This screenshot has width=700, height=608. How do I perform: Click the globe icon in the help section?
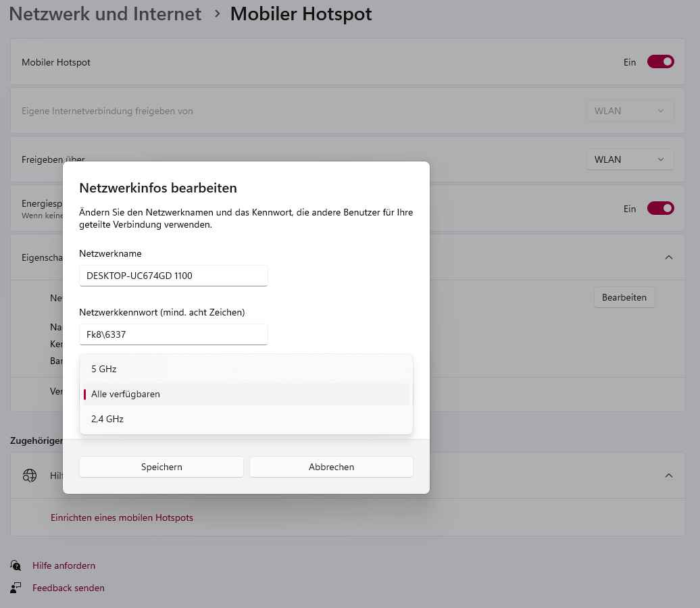coord(30,476)
